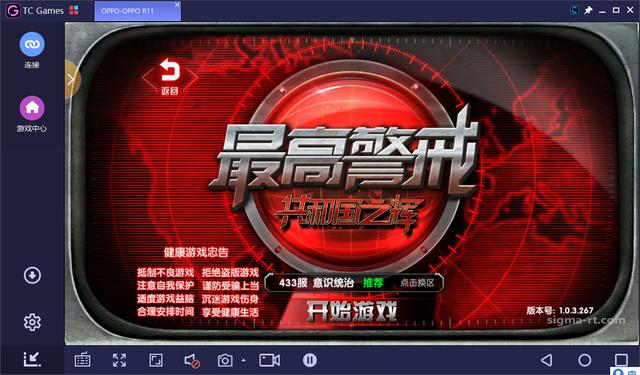Click the 返回 back button in game

(x=170, y=77)
